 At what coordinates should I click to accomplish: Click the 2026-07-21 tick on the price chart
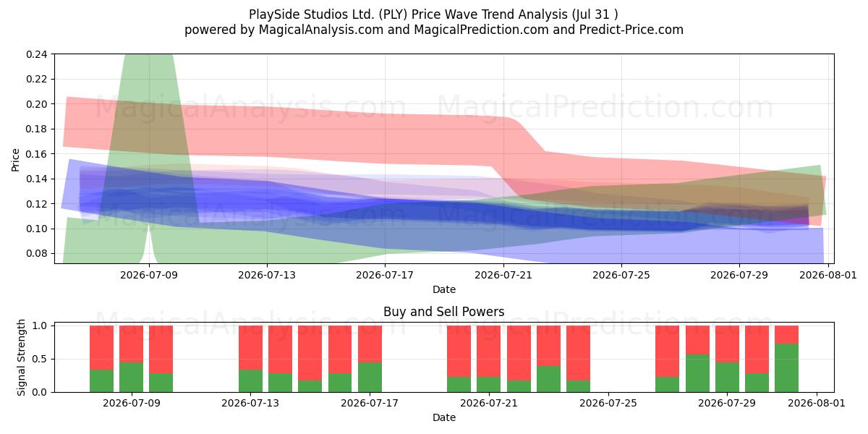pyautogui.click(x=503, y=275)
